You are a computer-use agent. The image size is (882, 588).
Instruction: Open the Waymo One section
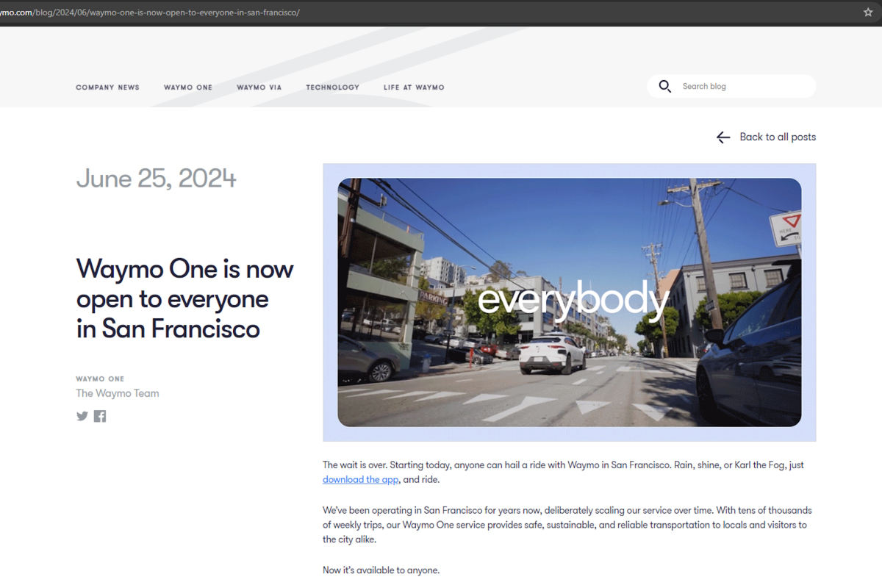(187, 87)
